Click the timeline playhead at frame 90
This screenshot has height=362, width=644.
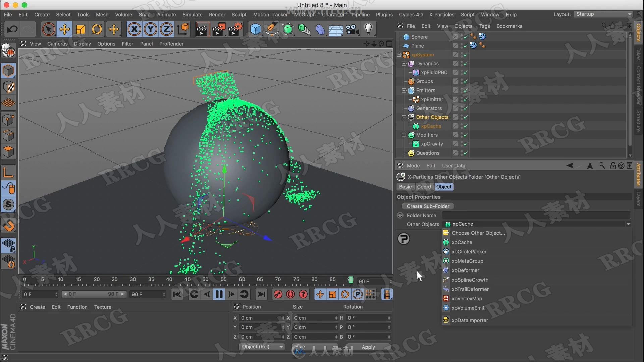pos(351,280)
